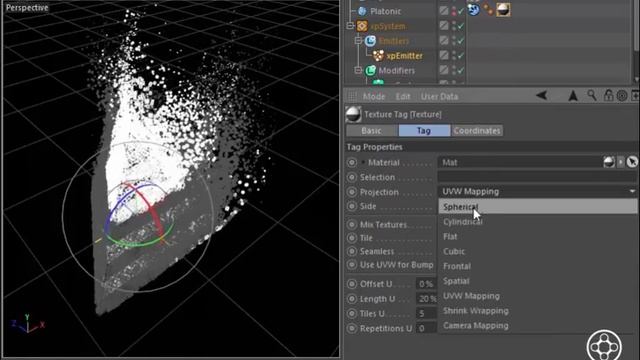Choose Spherical projection option

(538, 207)
